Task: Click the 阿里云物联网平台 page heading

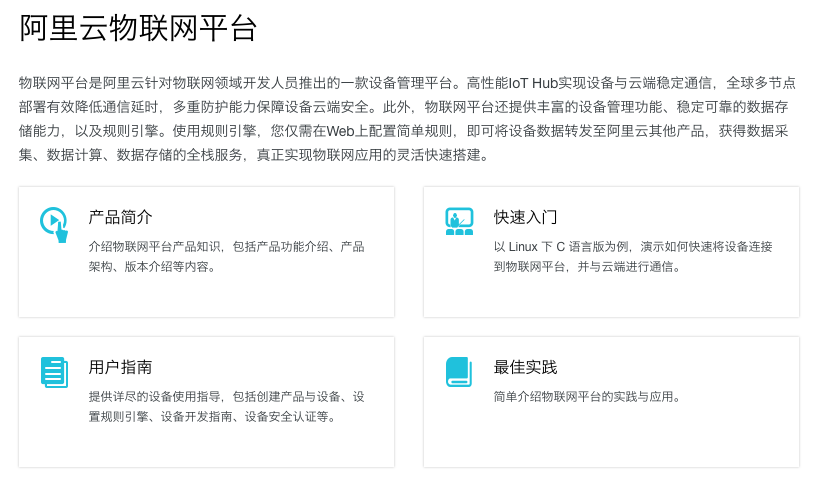Action: 138,28
